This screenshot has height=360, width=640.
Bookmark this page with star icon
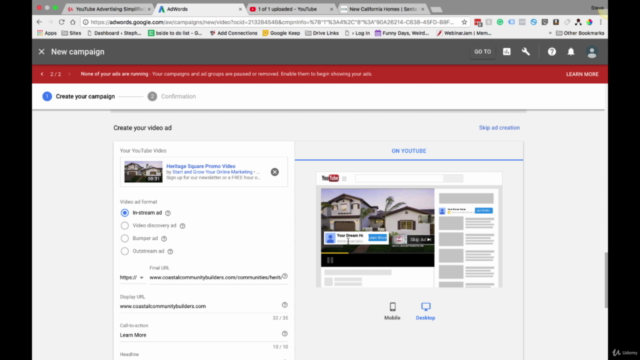[x=464, y=22]
